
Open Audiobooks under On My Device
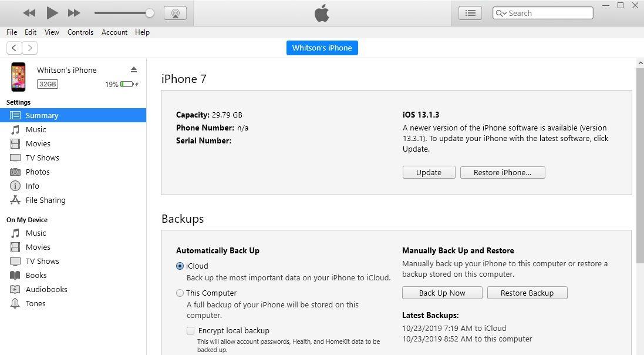[46, 290]
